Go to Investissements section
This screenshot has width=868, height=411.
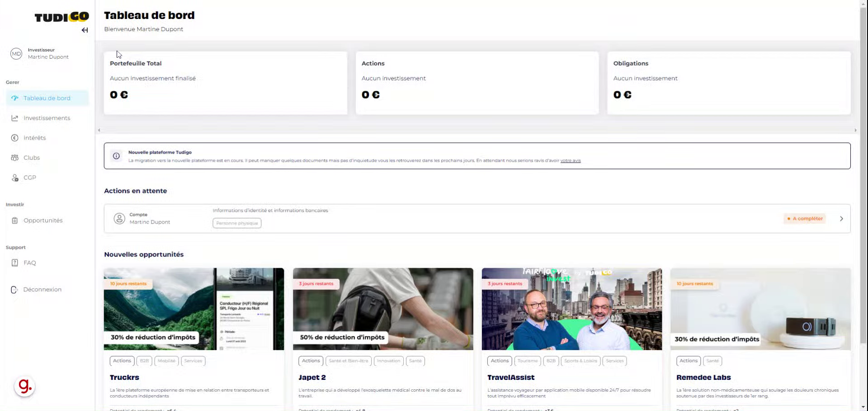tap(47, 118)
